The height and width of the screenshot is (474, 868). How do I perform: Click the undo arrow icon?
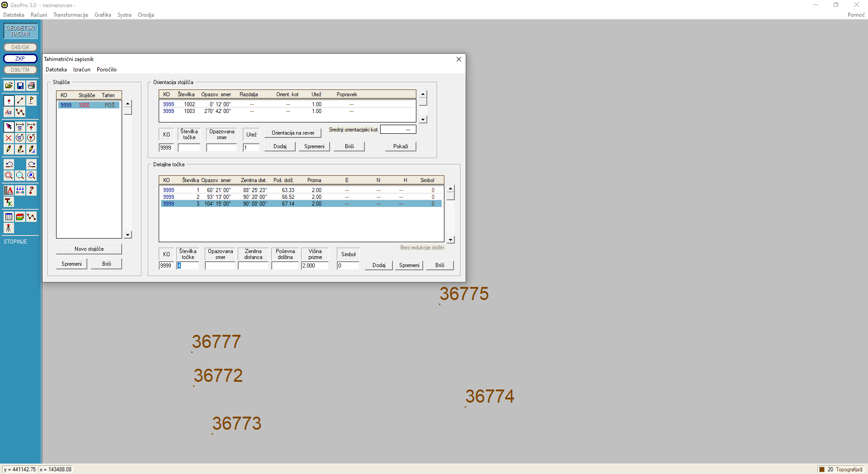(9, 164)
